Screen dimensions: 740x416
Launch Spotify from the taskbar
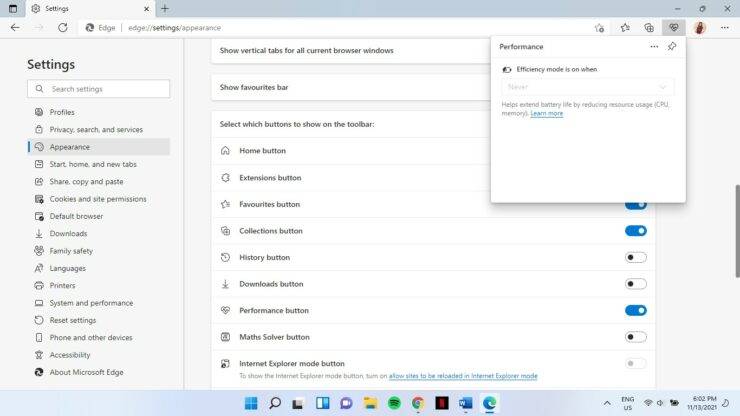pyautogui.click(x=393, y=403)
